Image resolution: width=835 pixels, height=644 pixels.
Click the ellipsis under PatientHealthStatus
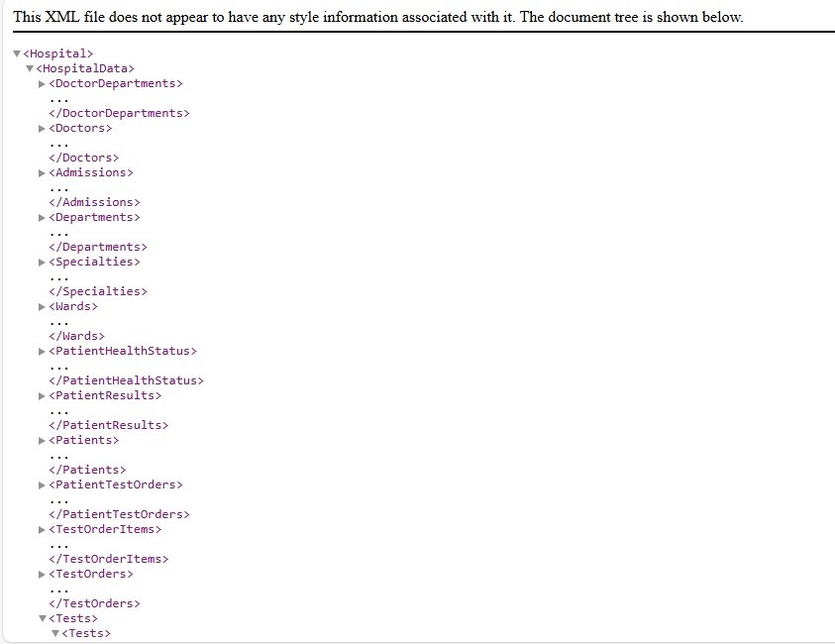click(x=58, y=369)
